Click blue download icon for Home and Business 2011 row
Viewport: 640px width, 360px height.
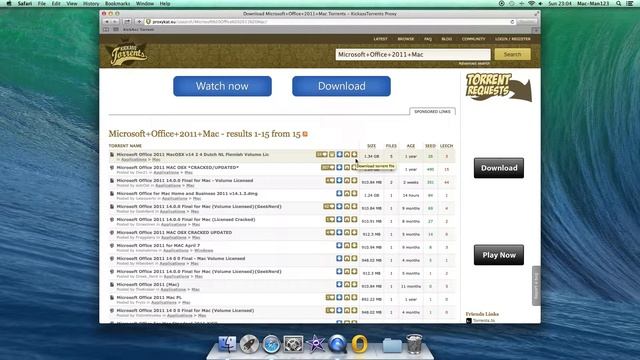tap(340, 193)
